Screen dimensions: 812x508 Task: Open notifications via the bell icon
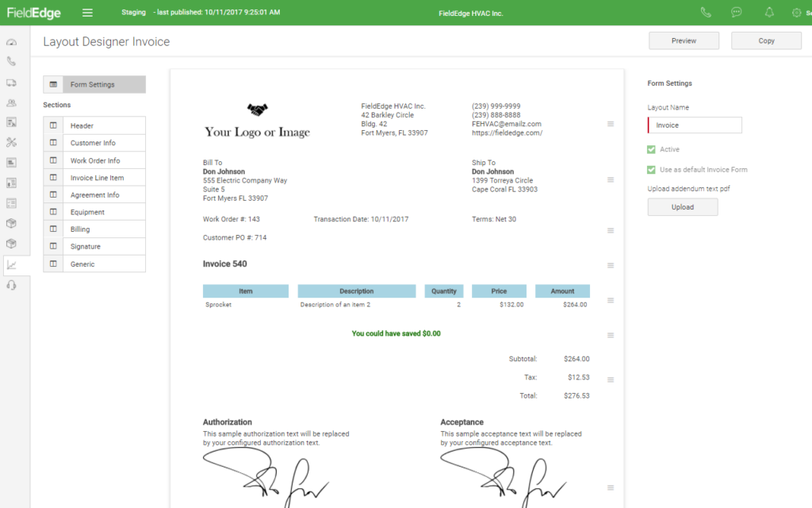[768, 12]
